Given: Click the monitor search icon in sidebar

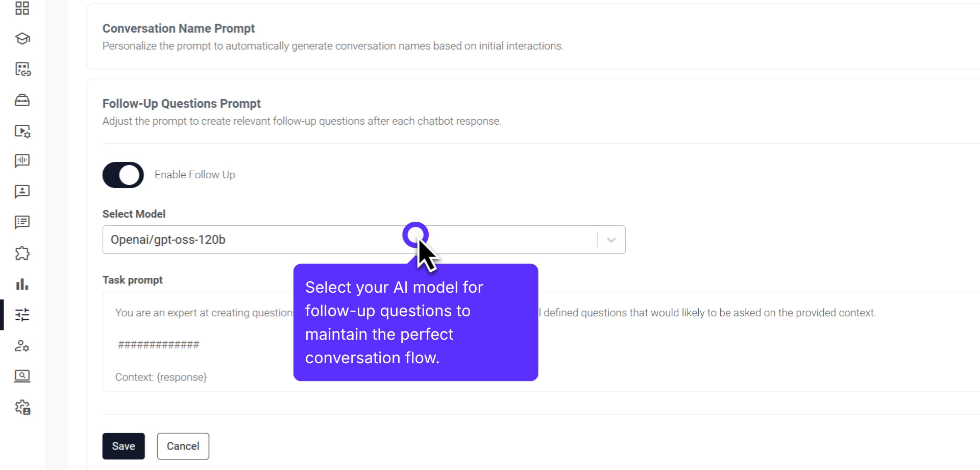Looking at the screenshot, I should [x=22, y=377].
